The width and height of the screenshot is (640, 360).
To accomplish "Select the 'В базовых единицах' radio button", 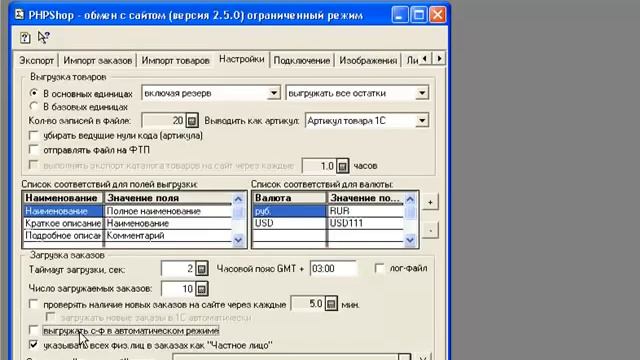I will (x=34, y=107).
